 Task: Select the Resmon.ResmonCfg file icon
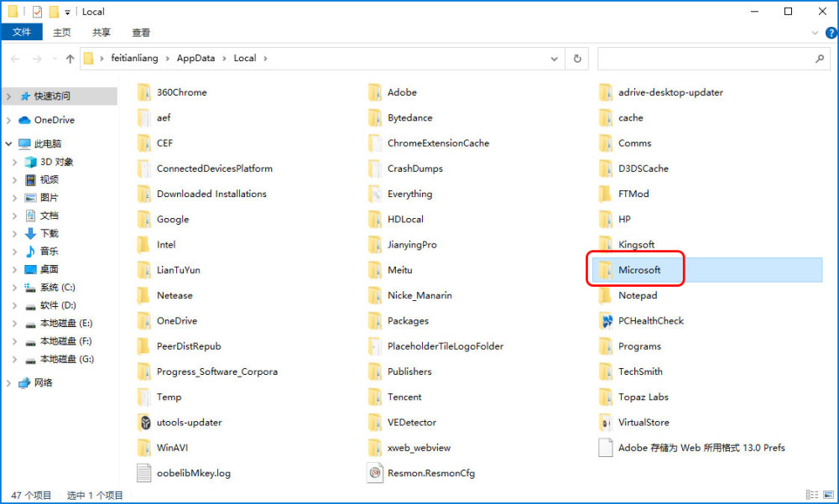pyautogui.click(x=374, y=473)
